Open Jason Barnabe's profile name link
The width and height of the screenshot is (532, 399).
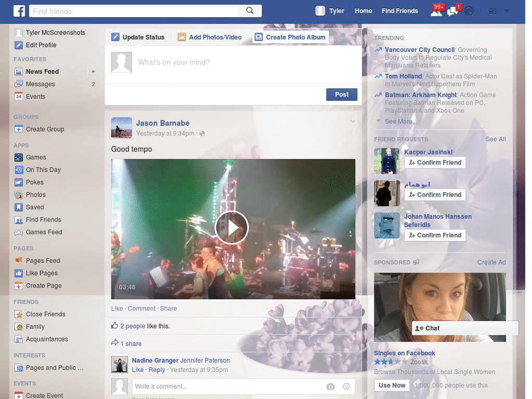[163, 123]
